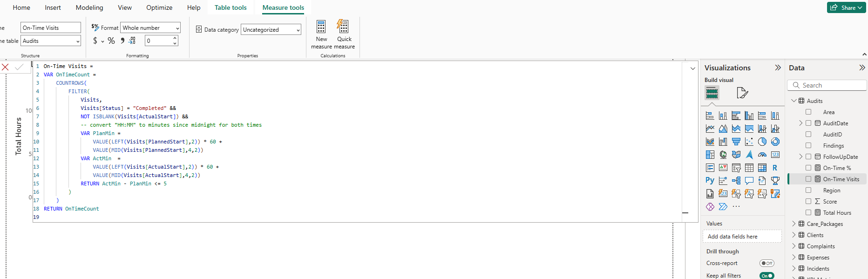Select the pie chart visual

click(x=762, y=142)
